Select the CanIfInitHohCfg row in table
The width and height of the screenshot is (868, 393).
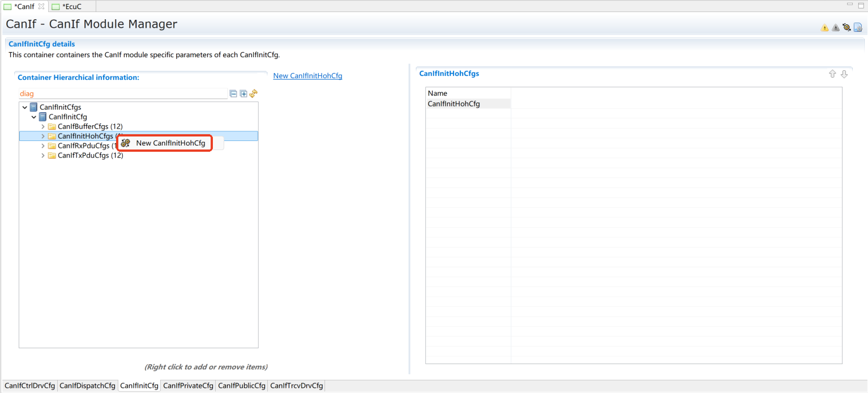click(x=454, y=104)
